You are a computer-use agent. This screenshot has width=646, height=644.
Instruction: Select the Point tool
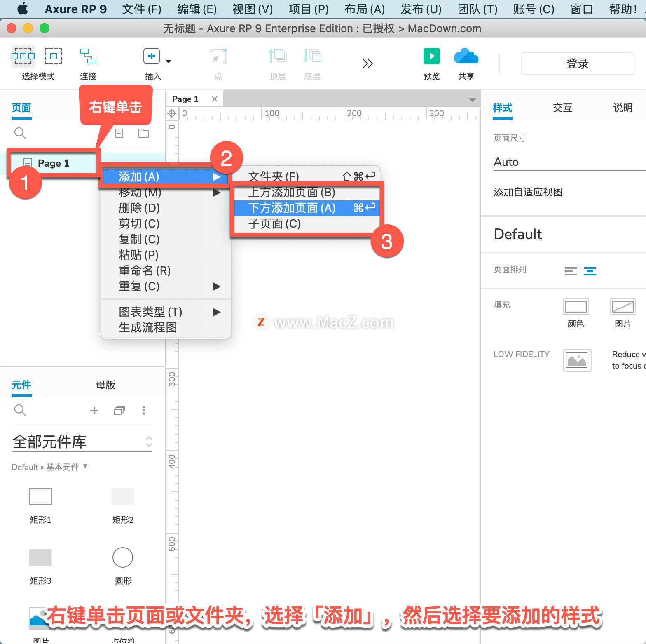(x=218, y=56)
